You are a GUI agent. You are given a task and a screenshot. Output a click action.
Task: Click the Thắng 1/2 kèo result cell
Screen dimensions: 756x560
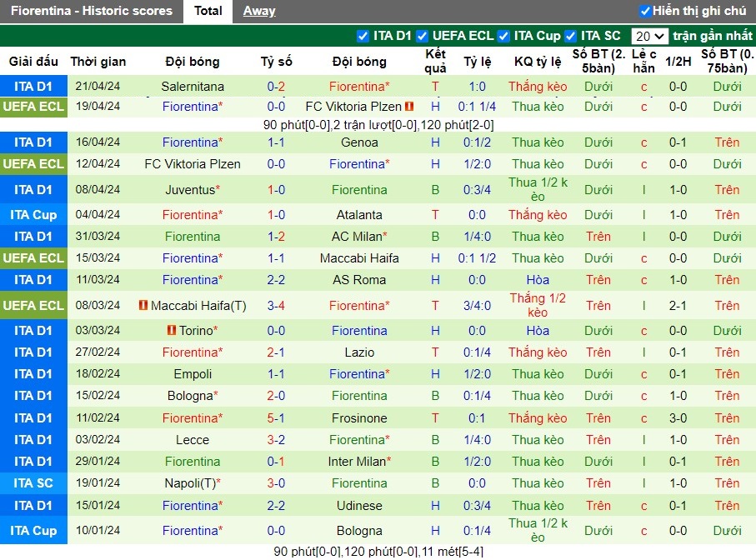click(538, 305)
